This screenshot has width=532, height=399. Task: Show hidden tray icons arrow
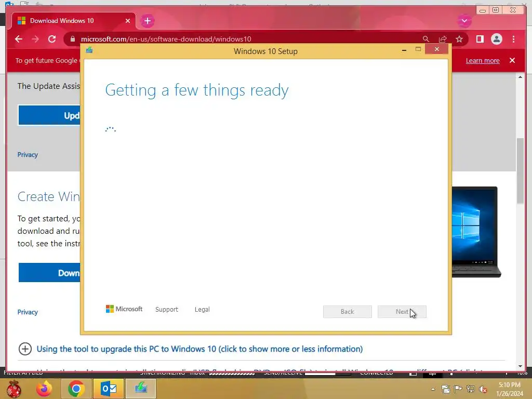click(433, 389)
